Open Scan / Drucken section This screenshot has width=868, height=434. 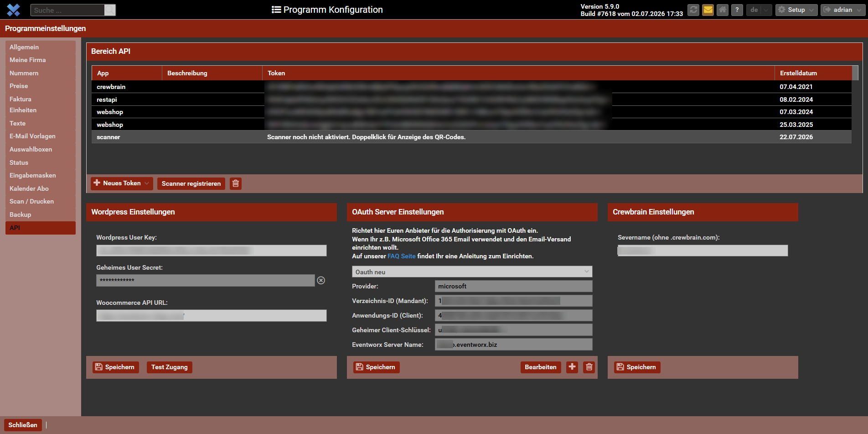pyautogui.click(x=41, y=201)
